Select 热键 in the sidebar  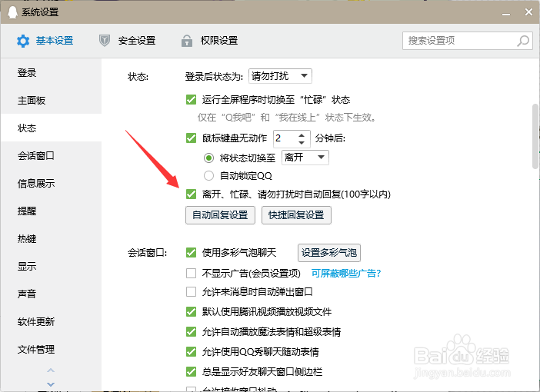click(51, 238)
